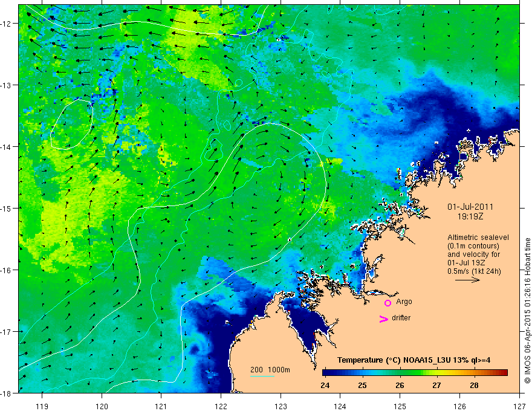The height and width of the screenshot is (411, 532).
Task: Click the '0.5m/s (1kt 24h)' text
Action: [475, 271]
